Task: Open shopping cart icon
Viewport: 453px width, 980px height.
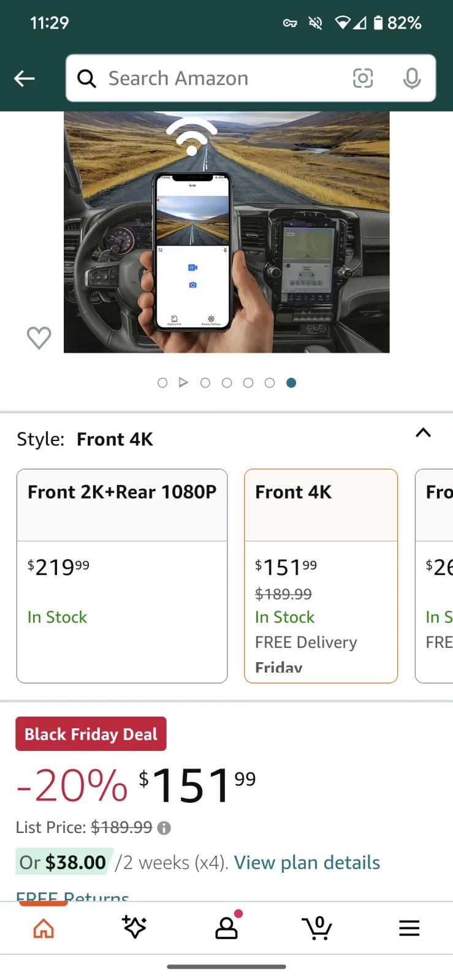Action: click(318, 928)
